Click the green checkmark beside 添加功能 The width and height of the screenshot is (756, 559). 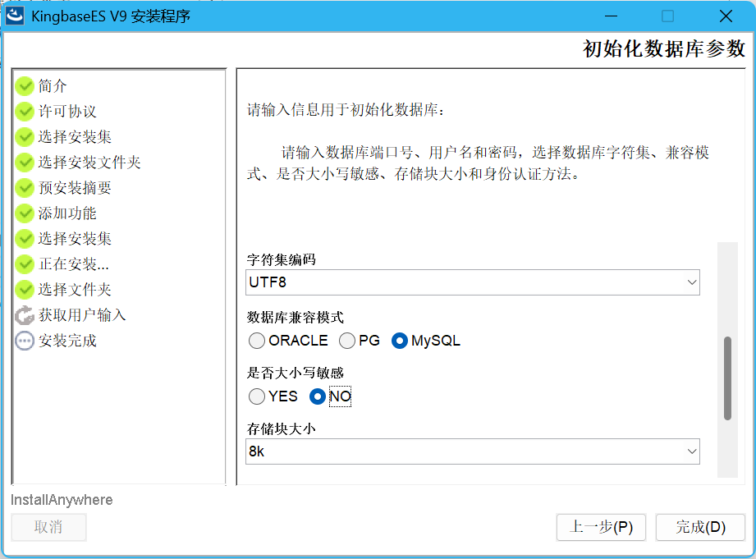point(25,213)
